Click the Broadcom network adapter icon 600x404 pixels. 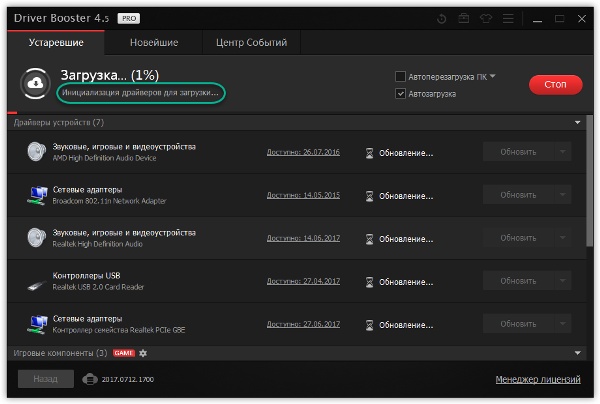(x=37, y=195)
